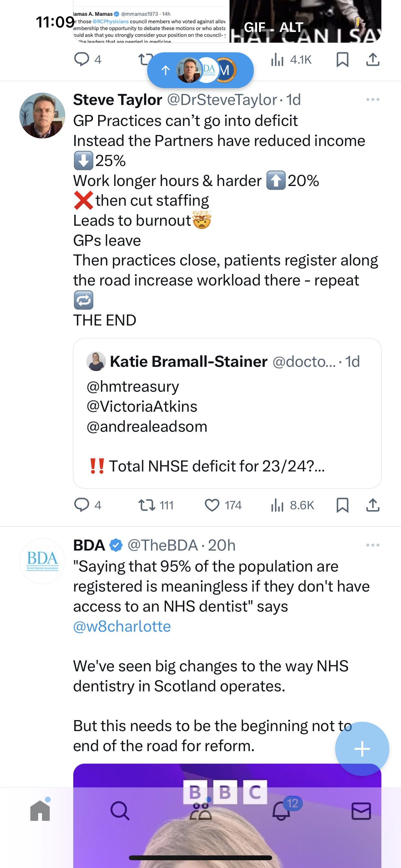Share Steve Taylor's tweet with share icon
Screen dimensions: 401x868
tap(373, 505)
